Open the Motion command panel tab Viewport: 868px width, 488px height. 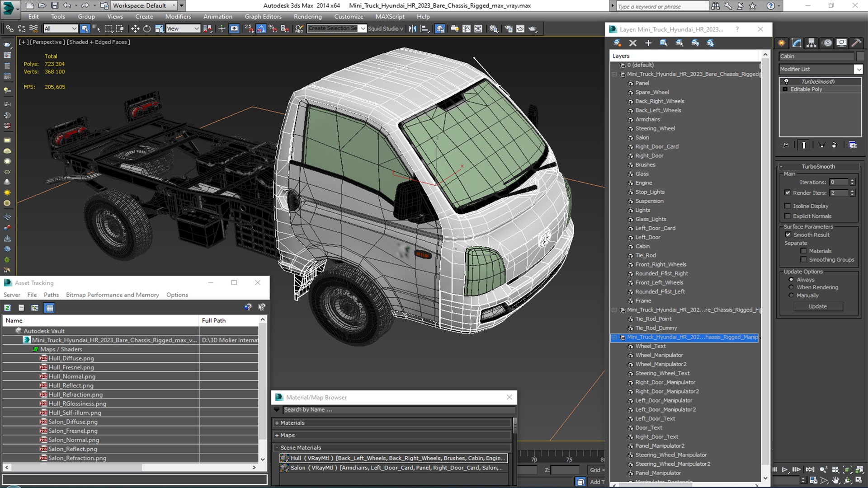827,43
